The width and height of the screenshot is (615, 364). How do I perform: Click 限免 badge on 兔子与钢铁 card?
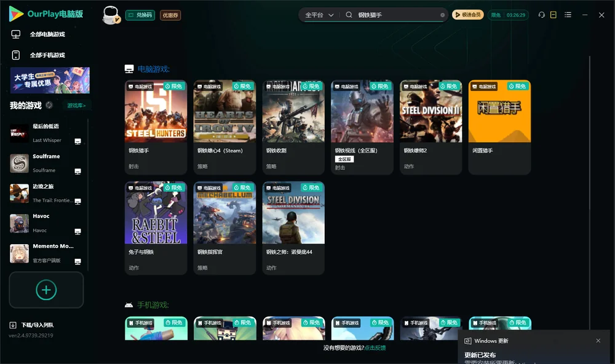point(174,188)
